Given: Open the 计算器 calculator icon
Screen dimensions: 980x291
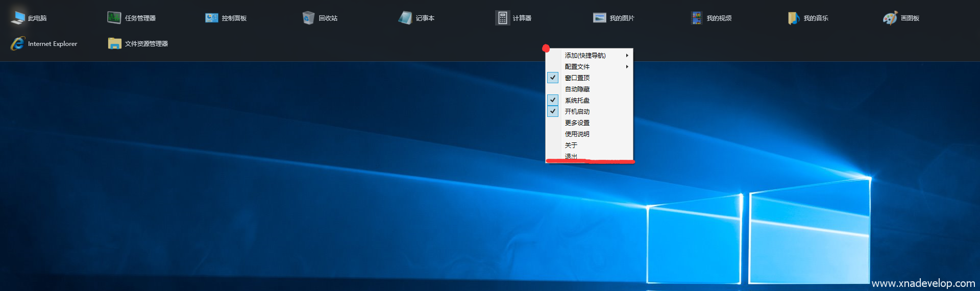Looking at the screenshot, I should 502,18.
